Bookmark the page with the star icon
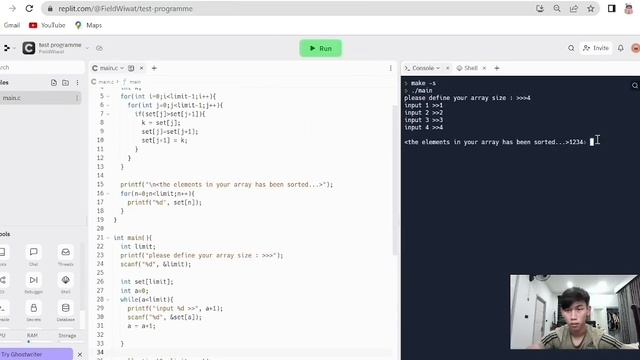This screenshot has width=640, height=360. point(591,9)
